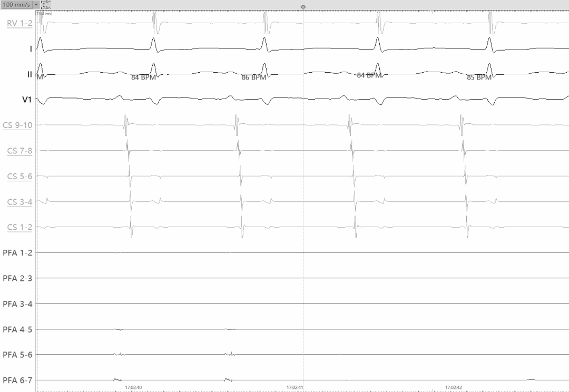
Task: Select the PFA 1-2 channel label
Action: coord(17,253)
